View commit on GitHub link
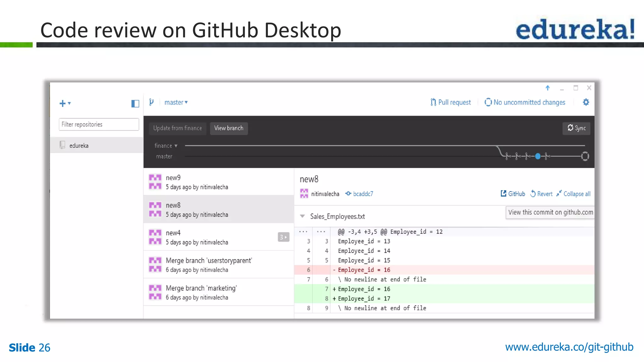 point(513,194)
